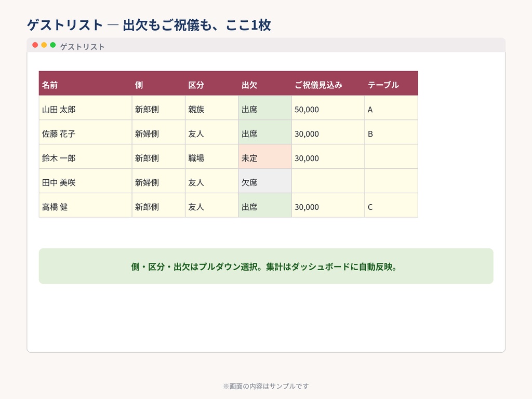Select the 出欠 column header
Screen dimensions: 532x399
265,84
